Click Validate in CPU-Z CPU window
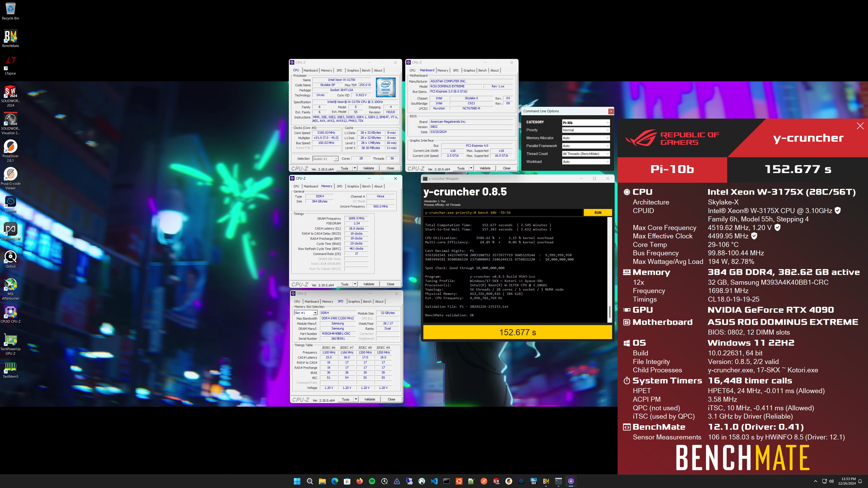 point(368,168)
